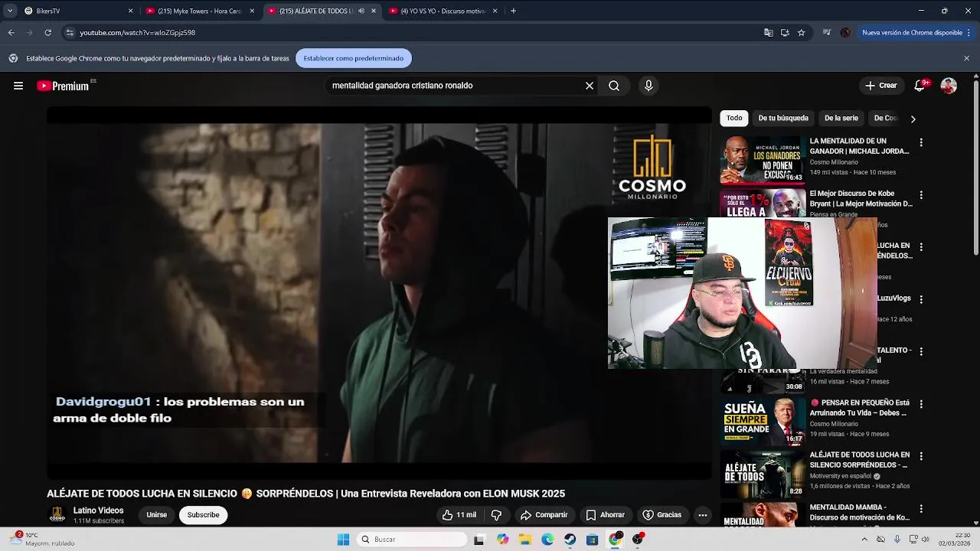Image resolution: width=980 pixels, height=551 pixels.
Task: Click the 'Compartir' share button
Action: [544, 515]
